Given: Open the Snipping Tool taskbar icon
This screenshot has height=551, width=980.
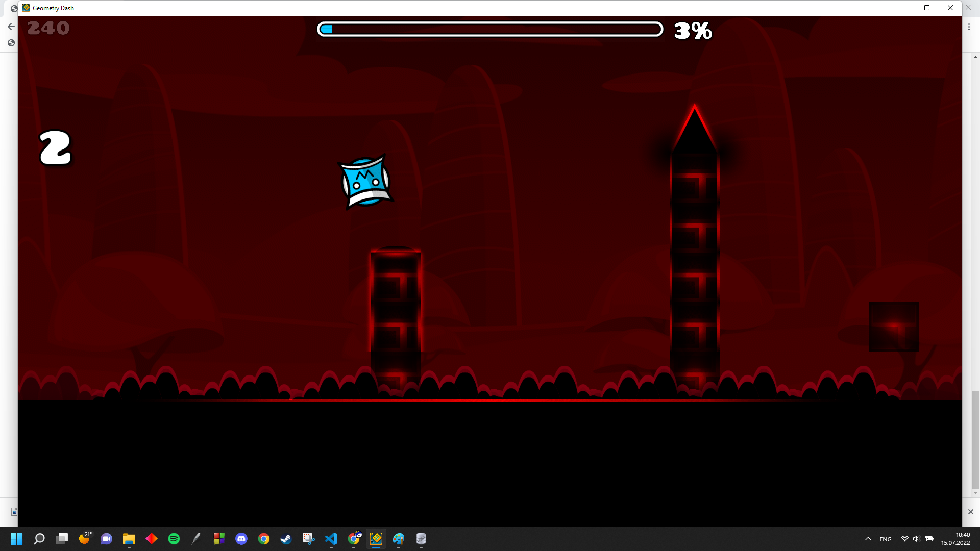Looking at the screenshot, I should tap(308, 539).
